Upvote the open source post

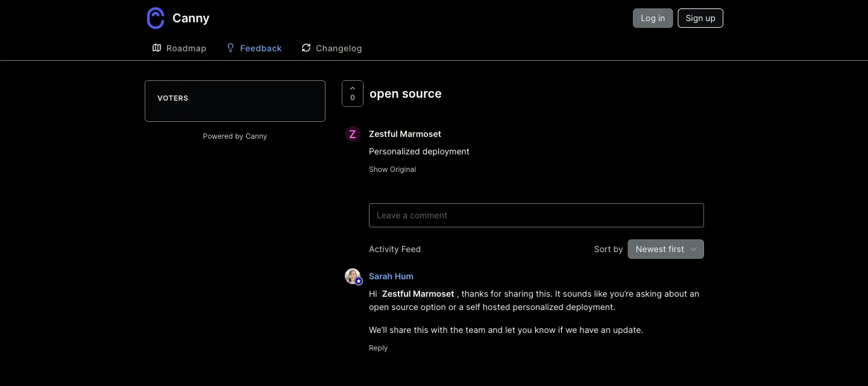tap(353, 93)
